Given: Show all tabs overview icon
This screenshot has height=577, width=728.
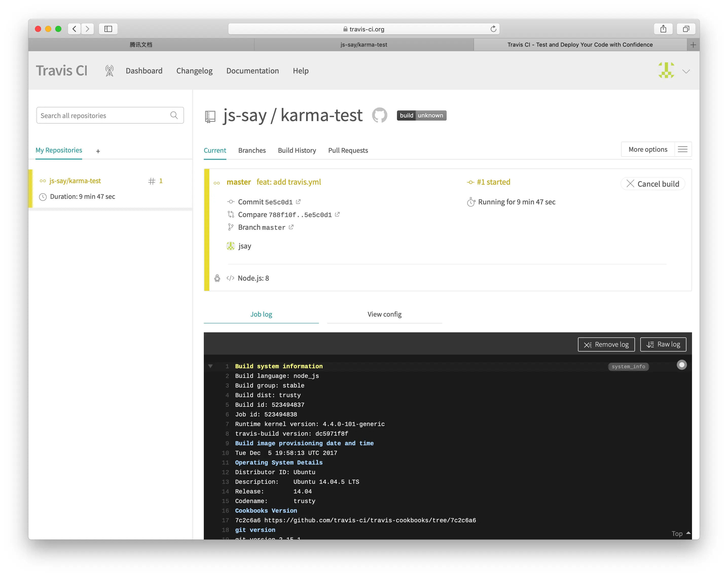Looking at the screenshot, I should point(686,29).
